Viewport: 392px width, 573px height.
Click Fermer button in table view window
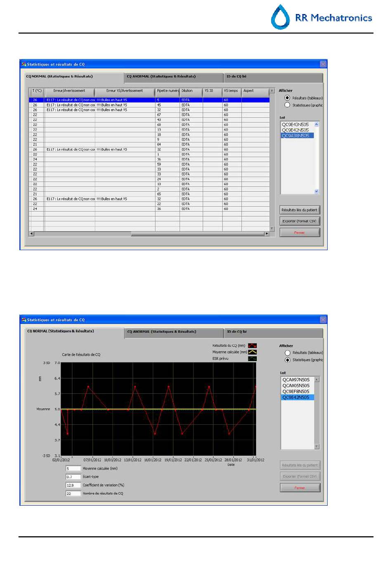click(300, 232)
